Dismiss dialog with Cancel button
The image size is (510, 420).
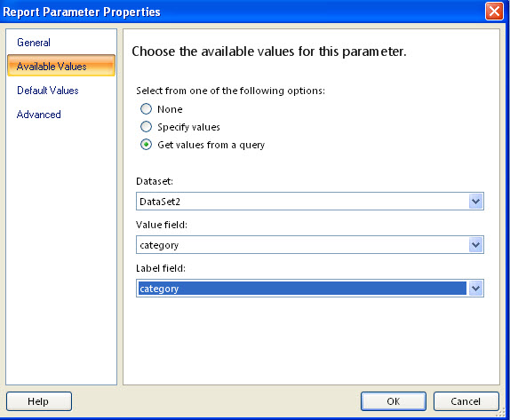pos(466,401)
